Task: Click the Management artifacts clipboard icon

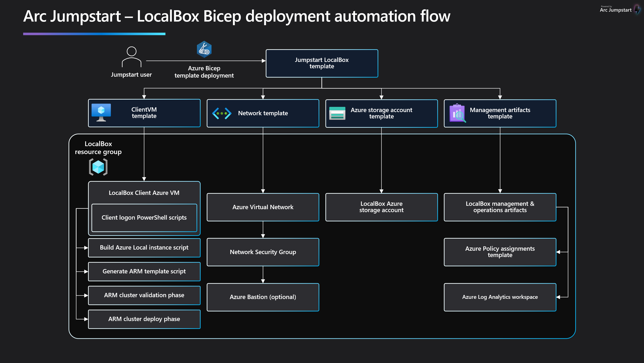Action: (457, 113)
